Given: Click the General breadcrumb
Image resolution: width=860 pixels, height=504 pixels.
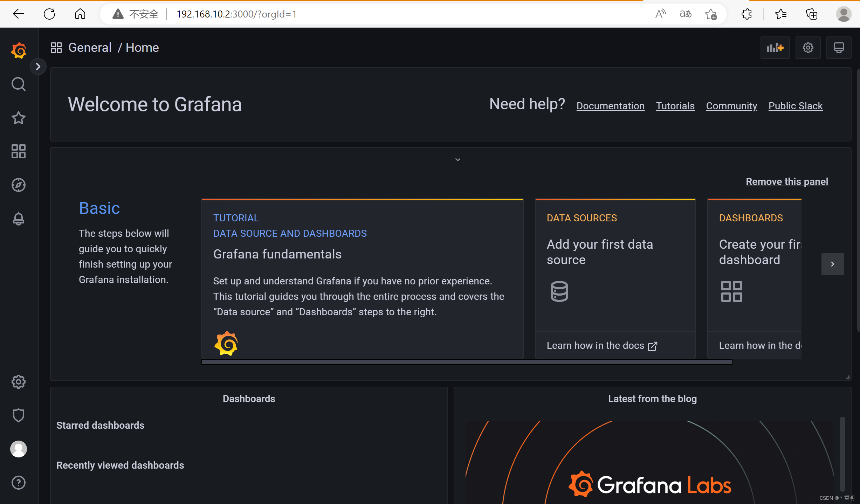Looking at the screenshot, I should 90,48.
